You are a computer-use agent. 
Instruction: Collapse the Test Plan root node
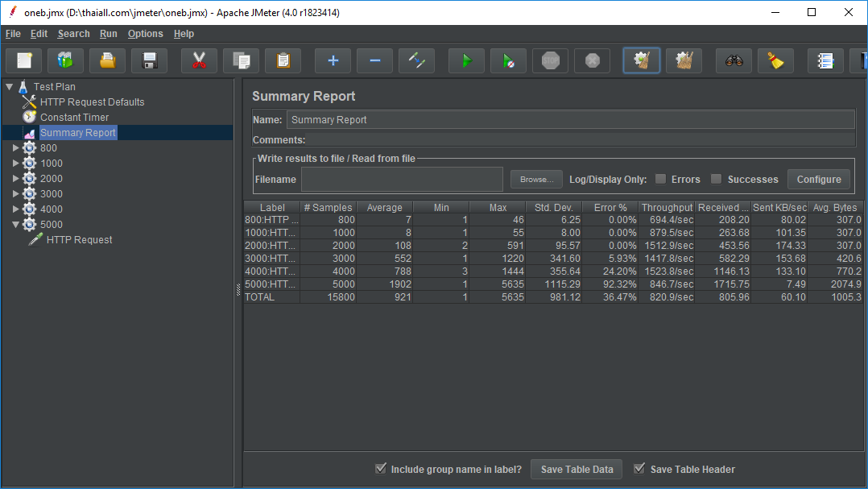click(9, 86)
